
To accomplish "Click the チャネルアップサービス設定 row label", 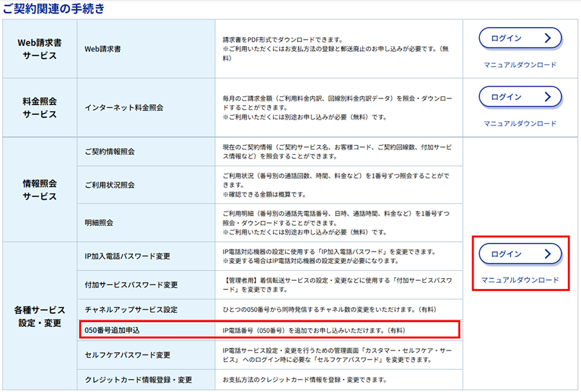I will point(131,310).
